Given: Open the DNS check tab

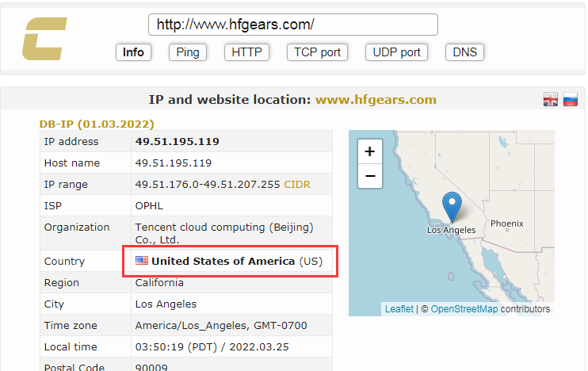Looking at the screenshot, I should (464, 52).
